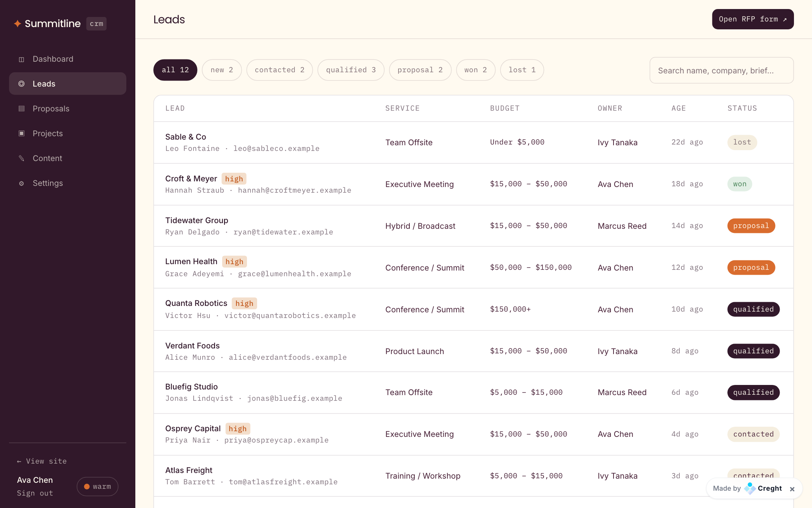Image resolution: width=812 pixels, height=508 pixels.
Task: Click Osprey Capital's contacted status badge
Action: pyautogui.click(x=753, y=434)
